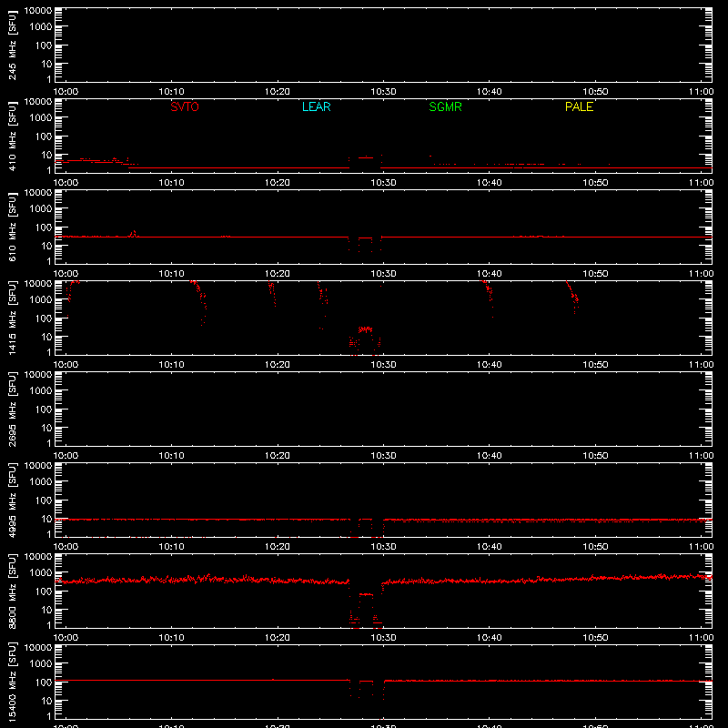Viewport: 728px width, 728px height.
Task: Click the 10000 tick label on 245 MHz panel
Action: [x=38, y=11]
